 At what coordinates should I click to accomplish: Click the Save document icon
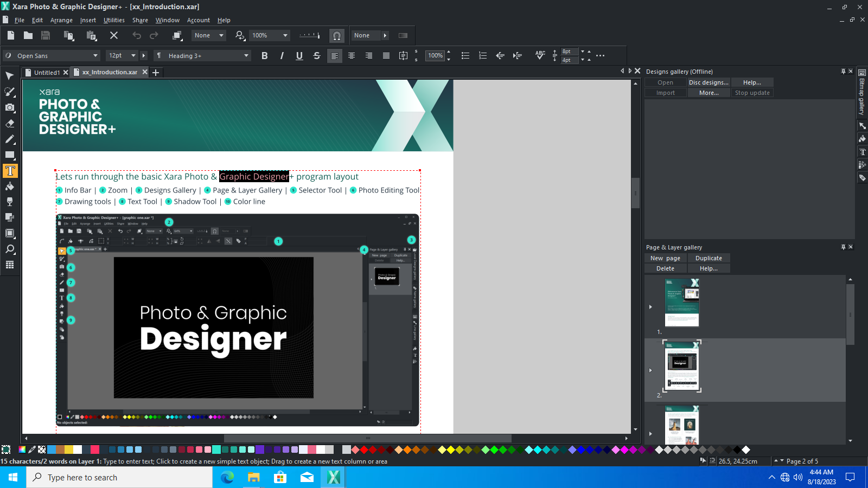tap(46, 36)
